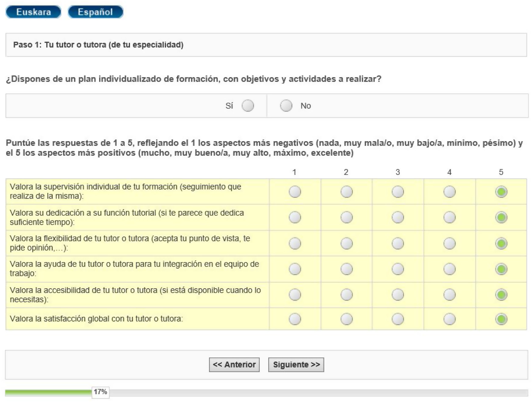Rate supervisión individual as 4
532x402 pixels.
(x=449, y=192)
